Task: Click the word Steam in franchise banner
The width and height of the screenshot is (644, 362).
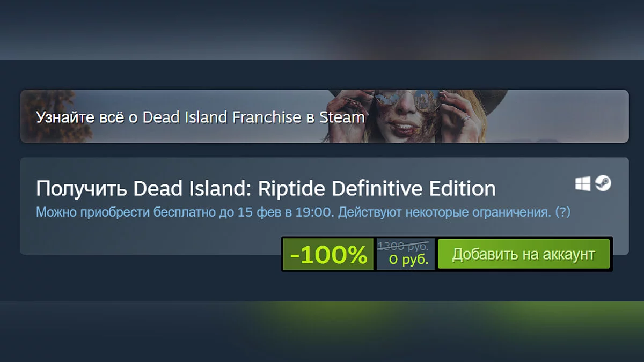Action: click(x=342, y=117)
